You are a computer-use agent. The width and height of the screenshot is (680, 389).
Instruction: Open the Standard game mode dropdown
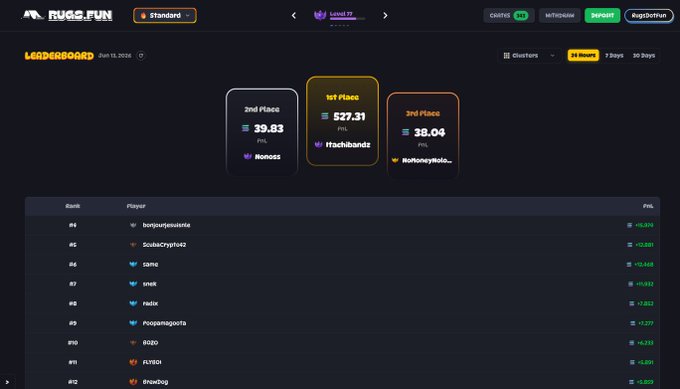click(165, 16)
